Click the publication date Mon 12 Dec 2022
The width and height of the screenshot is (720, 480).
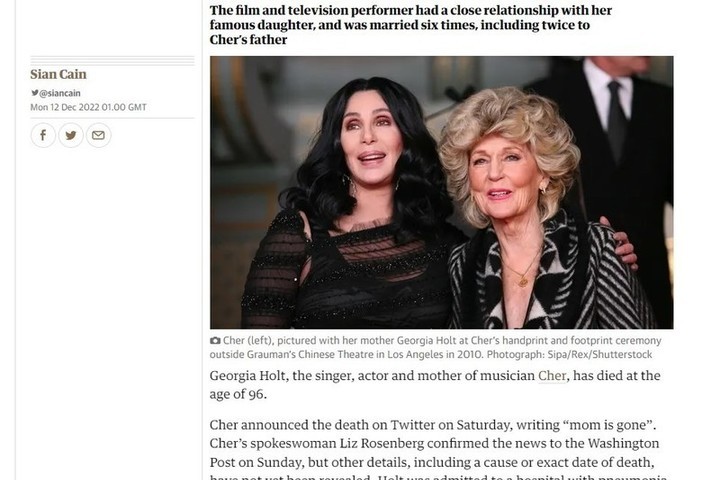[65, 107]
